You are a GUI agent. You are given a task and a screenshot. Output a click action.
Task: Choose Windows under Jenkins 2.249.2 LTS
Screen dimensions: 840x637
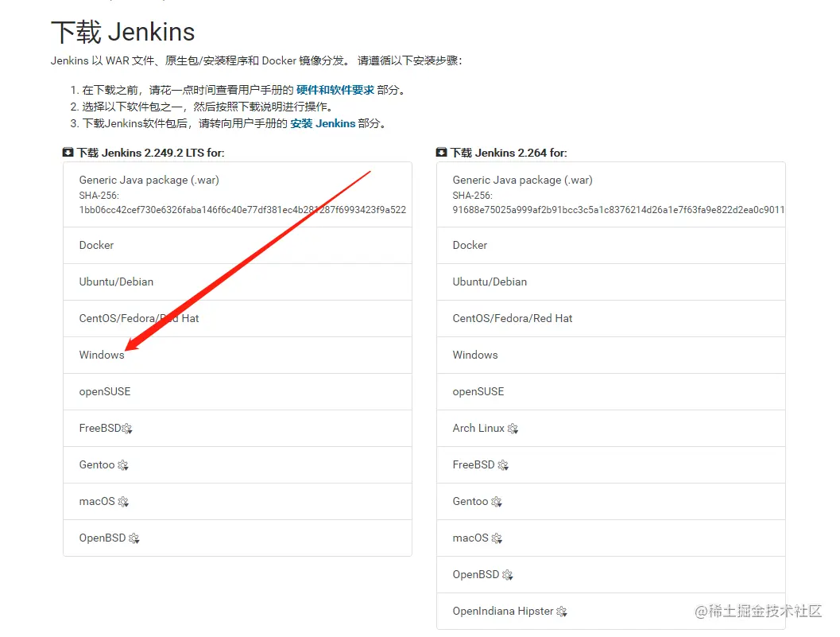pyautogui.click(x=238, y=355)
